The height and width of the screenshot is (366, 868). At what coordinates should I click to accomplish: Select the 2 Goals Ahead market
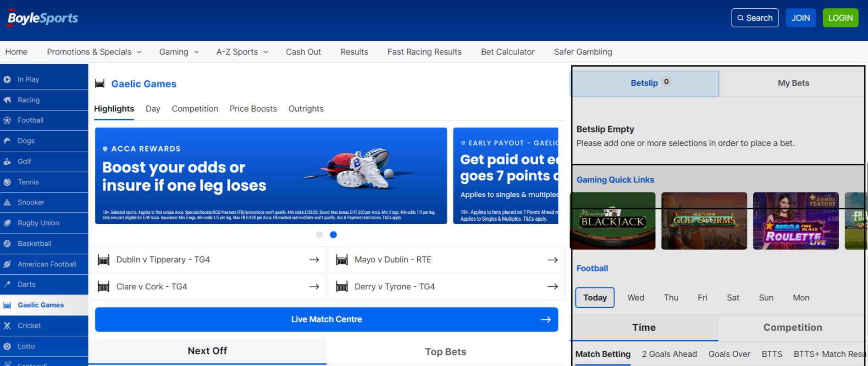click(669, 354)
